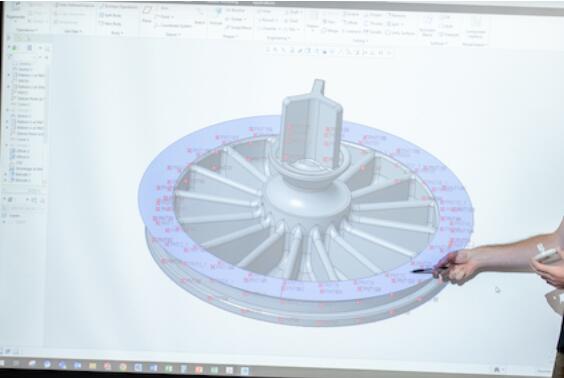Click the Regenerate button in Operations
564x378 pixels.
point(14,14)
